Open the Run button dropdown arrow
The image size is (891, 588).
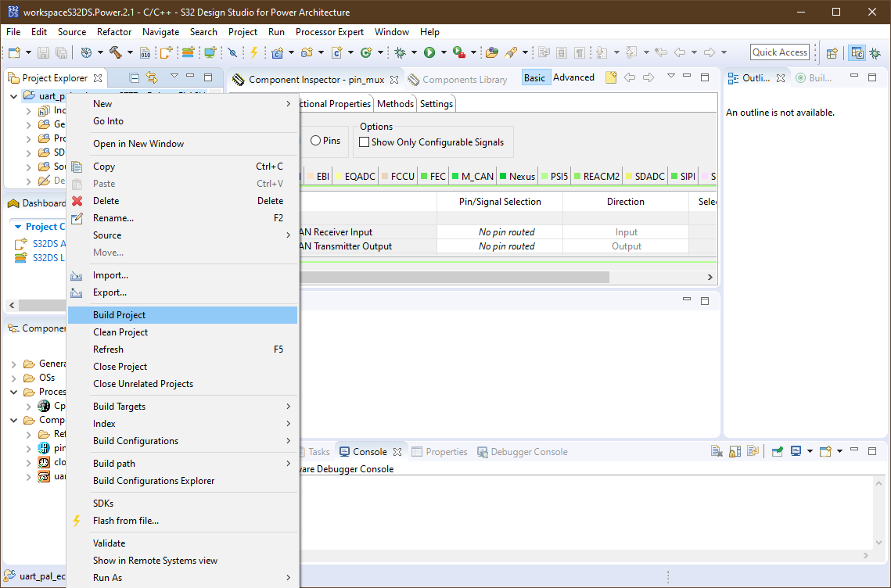[x=443, y=52]
